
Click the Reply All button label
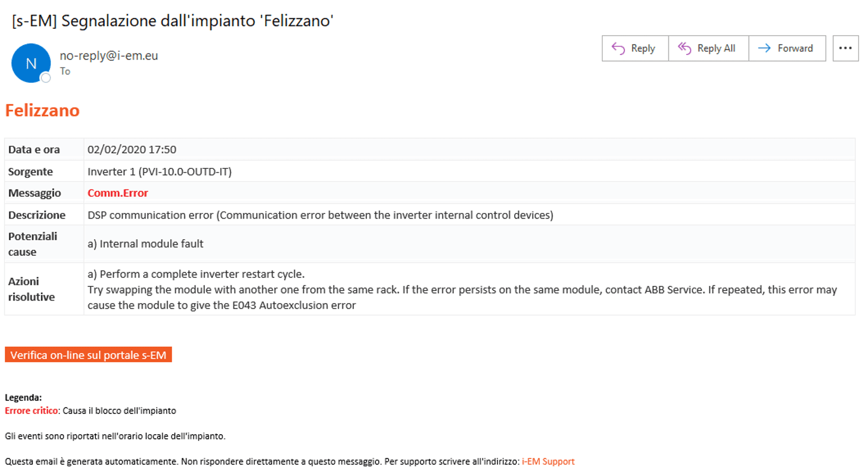tap(716, 48)
